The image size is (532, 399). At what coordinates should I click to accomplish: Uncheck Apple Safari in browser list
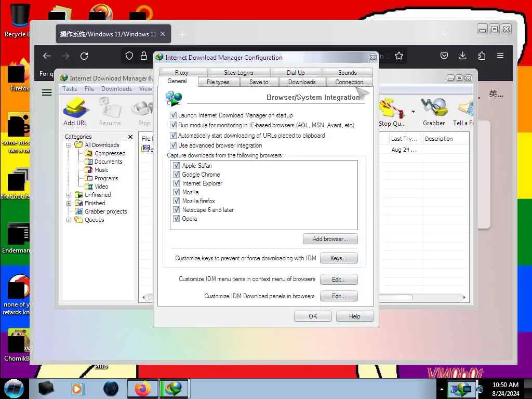(176, 165)
